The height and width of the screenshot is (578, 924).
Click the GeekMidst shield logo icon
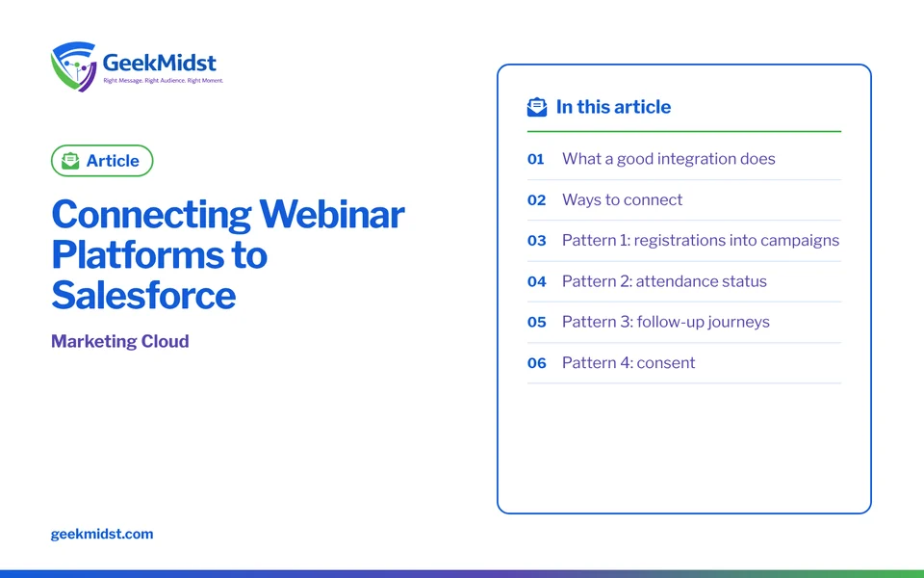coord(73,66)
